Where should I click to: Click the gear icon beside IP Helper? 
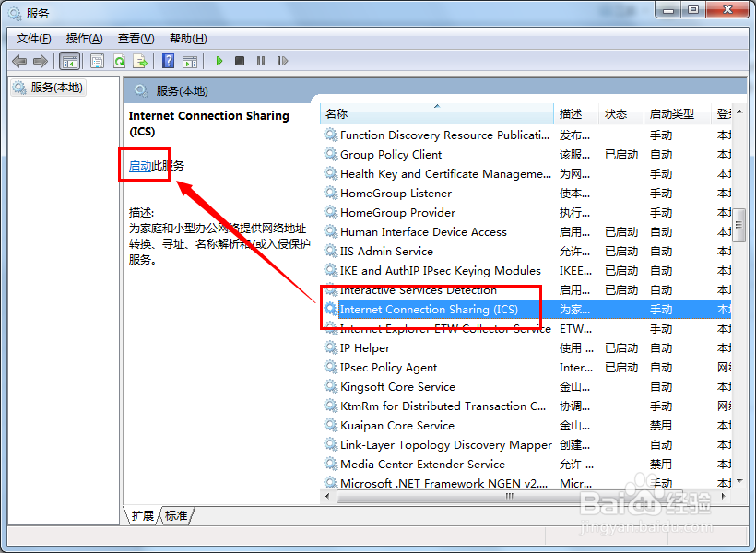pos(331,347)
